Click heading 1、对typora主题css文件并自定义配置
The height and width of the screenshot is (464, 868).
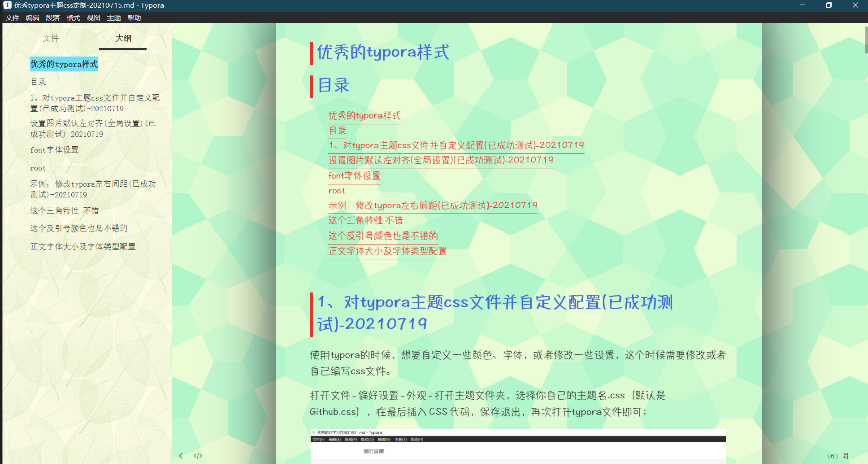pos(495,313)
